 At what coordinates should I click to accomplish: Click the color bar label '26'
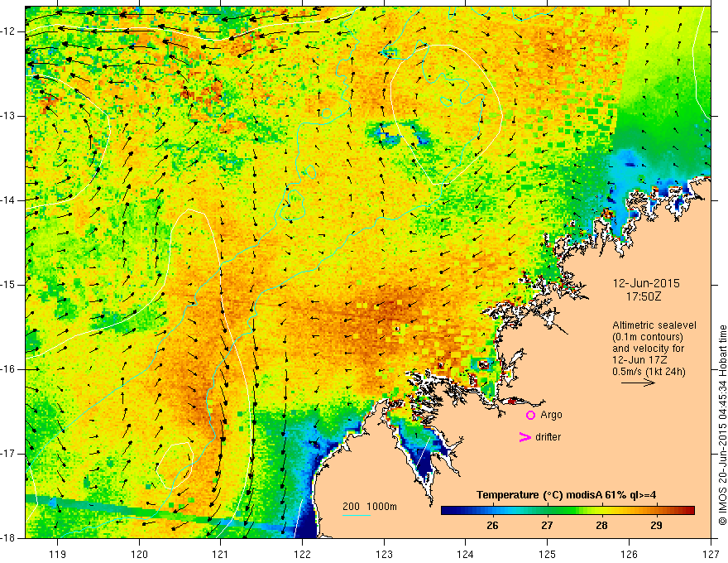pos(492,526)
